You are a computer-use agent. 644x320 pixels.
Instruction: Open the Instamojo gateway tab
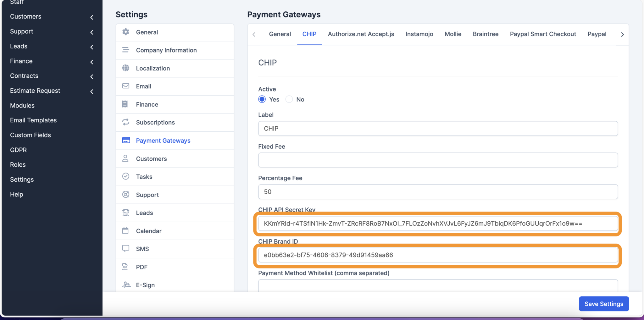(419, 34)
